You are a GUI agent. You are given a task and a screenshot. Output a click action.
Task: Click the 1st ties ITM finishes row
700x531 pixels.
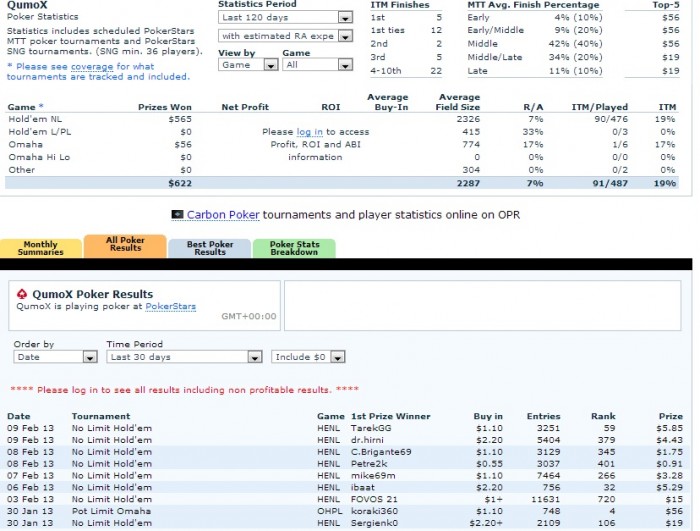[406, 30]
